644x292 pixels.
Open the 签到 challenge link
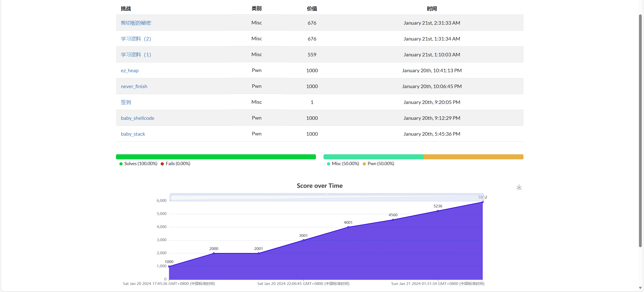[126, 102]
